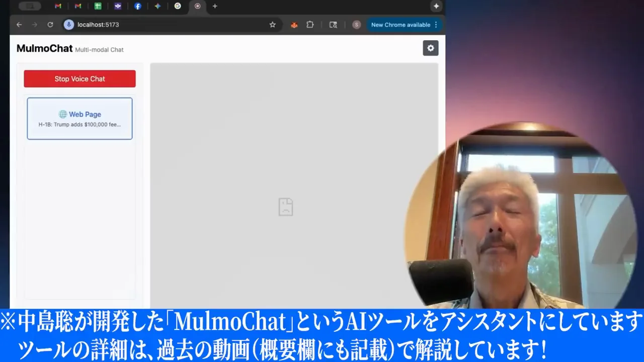Click the MetaMask fox extension icon
644x362 pixels.
(294, 25)
